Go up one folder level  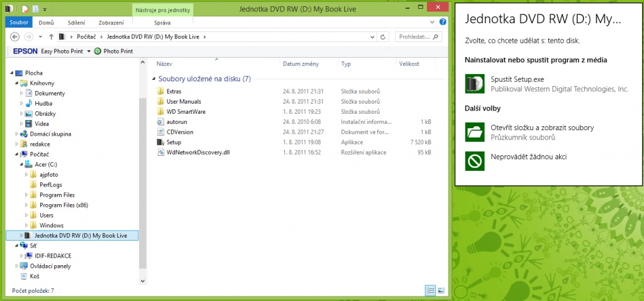point(52,37)
